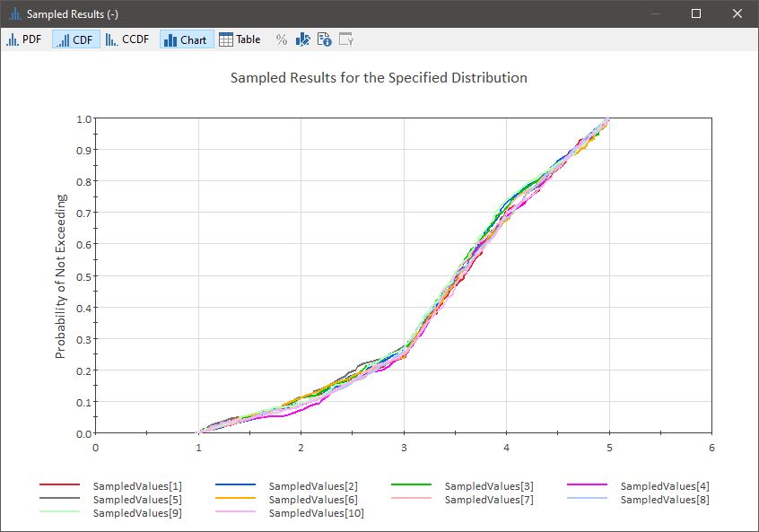
Task: Open chart style editor icon
Action: tap(303, 39)
